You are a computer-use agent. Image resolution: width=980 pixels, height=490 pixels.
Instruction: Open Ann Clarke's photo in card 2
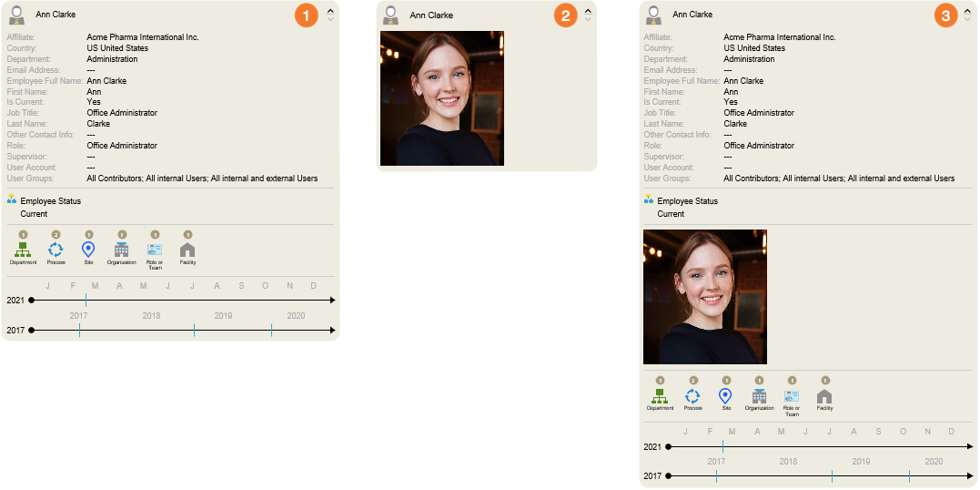coord(442,98)
